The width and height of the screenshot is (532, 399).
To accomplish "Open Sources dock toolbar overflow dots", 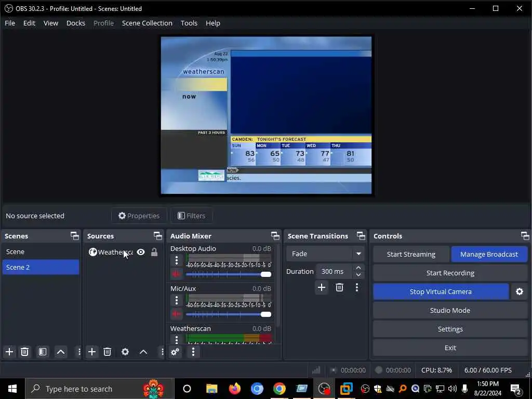I will tap(162, 352).
